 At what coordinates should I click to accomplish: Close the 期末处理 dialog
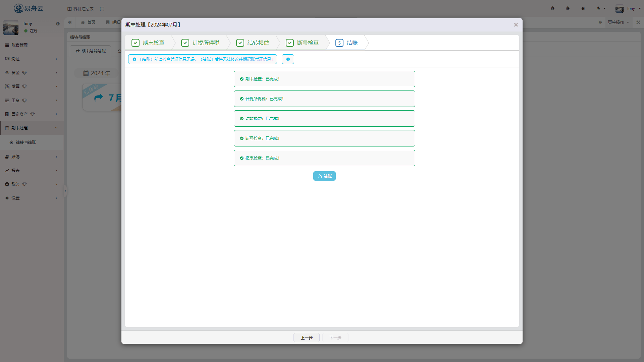516,25
